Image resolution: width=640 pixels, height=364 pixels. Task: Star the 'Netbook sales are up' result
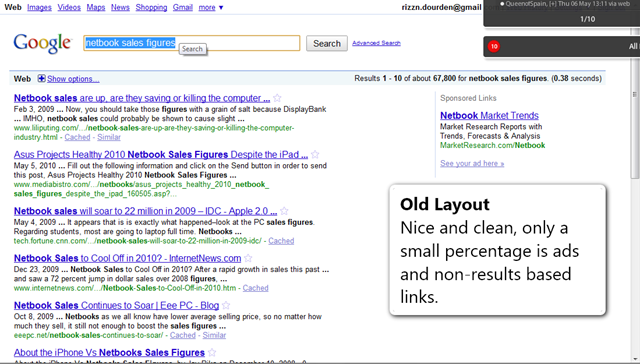(x=277, y=98)
